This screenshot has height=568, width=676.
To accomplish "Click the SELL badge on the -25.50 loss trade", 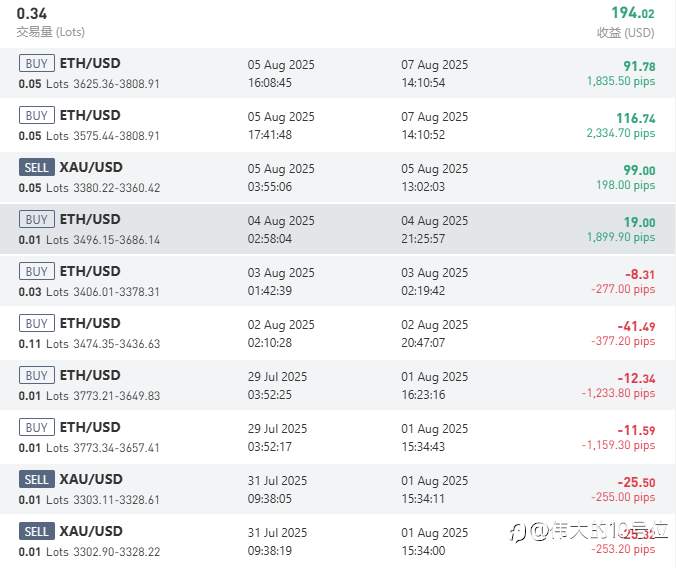I will (36, 479).
